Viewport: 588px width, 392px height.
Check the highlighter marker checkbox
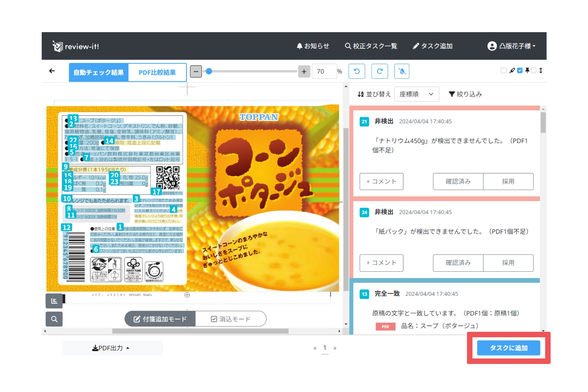pos(503,70)
